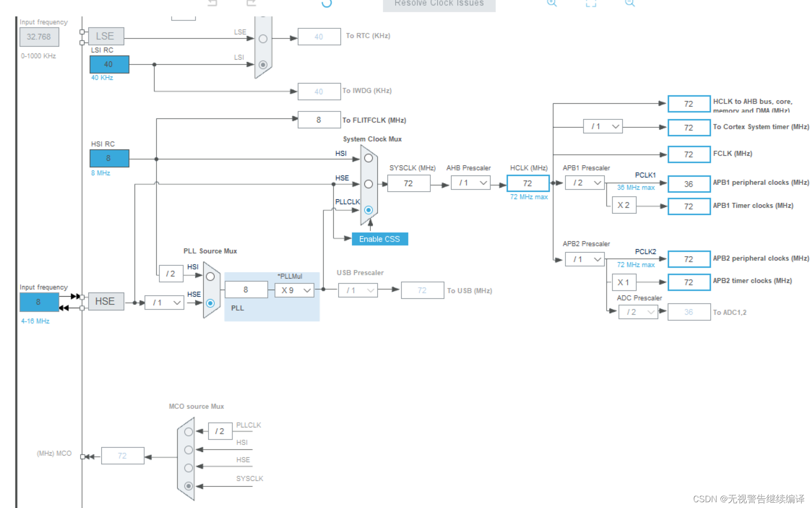The width and height of the screenshot is (812, 508).
Task: Click HCLK to AHB bus value box
Action: click(x=689, y=104)
